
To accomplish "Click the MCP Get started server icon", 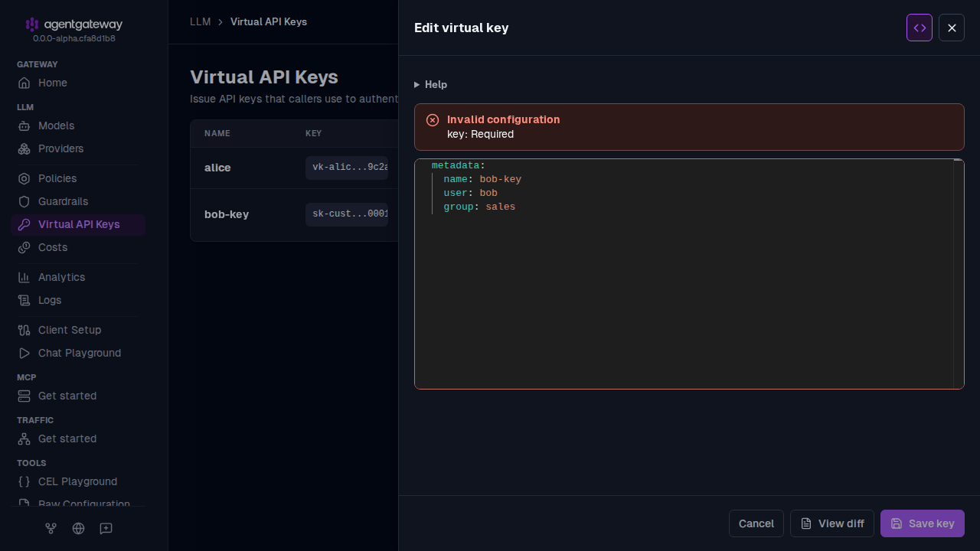I will point(24,396).
